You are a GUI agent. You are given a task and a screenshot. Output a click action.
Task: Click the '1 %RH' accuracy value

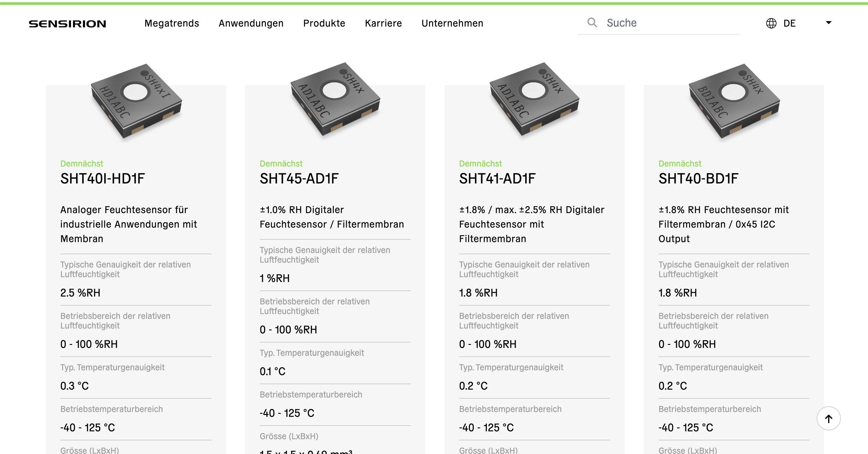coord(275,278)
